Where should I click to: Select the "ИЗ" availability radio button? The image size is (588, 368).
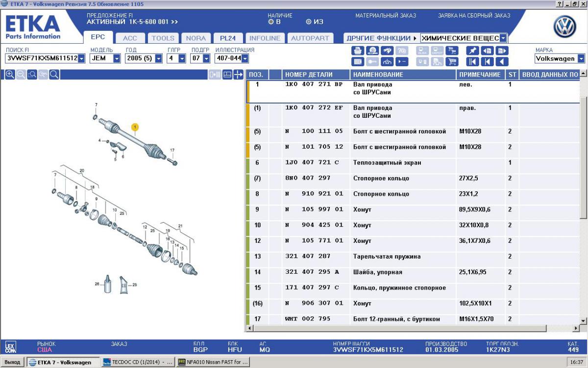tap(309, 22)
